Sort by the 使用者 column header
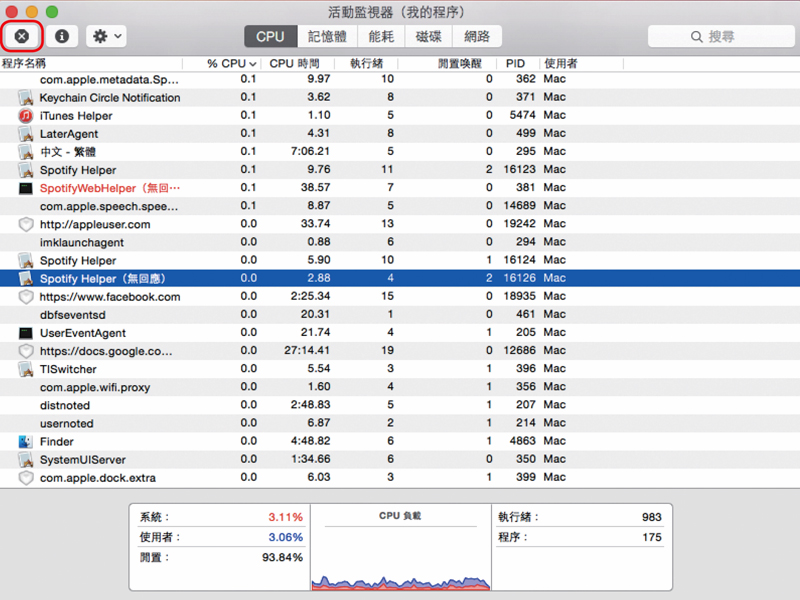 [561, 64]
